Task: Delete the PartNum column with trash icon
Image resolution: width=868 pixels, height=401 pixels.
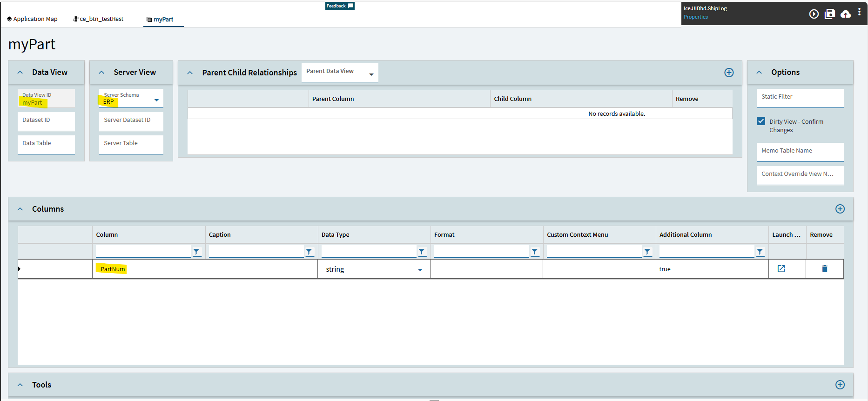Action: [825, 269]
